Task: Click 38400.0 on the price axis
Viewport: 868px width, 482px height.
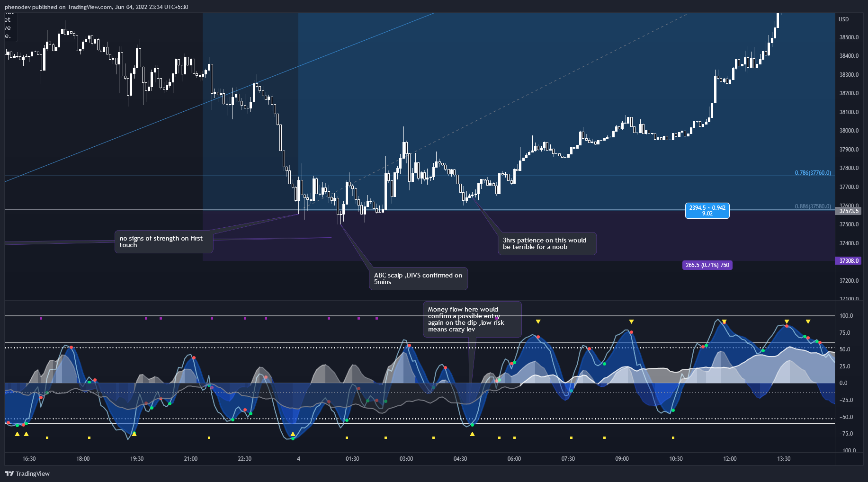Action: 849,56
